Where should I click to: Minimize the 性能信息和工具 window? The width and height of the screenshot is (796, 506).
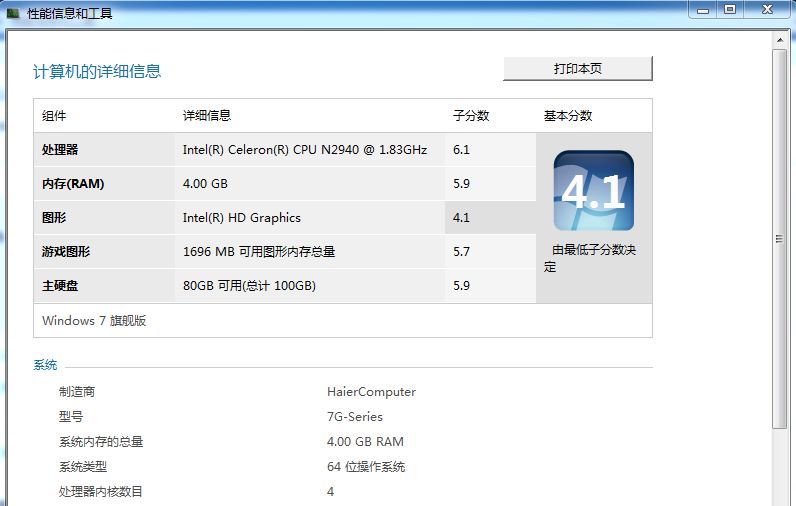click(x=703, y=10)
